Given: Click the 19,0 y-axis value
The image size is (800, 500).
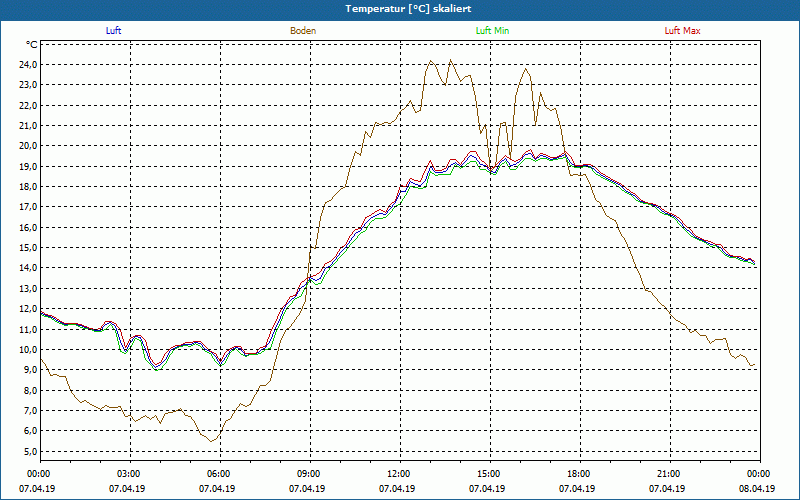Looking at the screenshot, I should (x=29, y=166).
